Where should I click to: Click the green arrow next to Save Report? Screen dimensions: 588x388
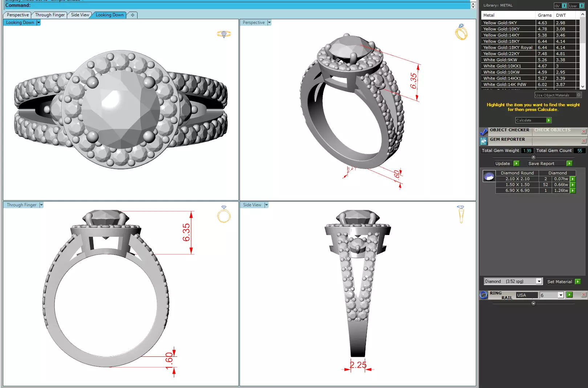(569, 164)
